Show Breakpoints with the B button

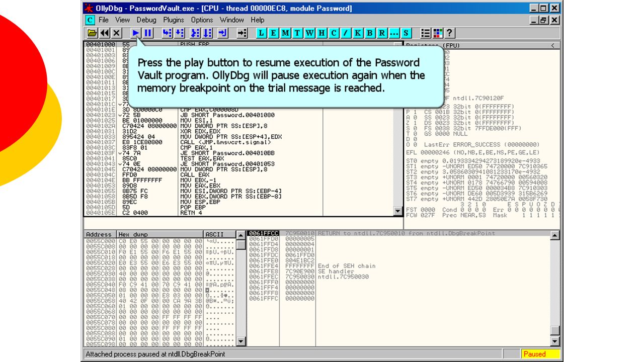[x=370, y=33]
